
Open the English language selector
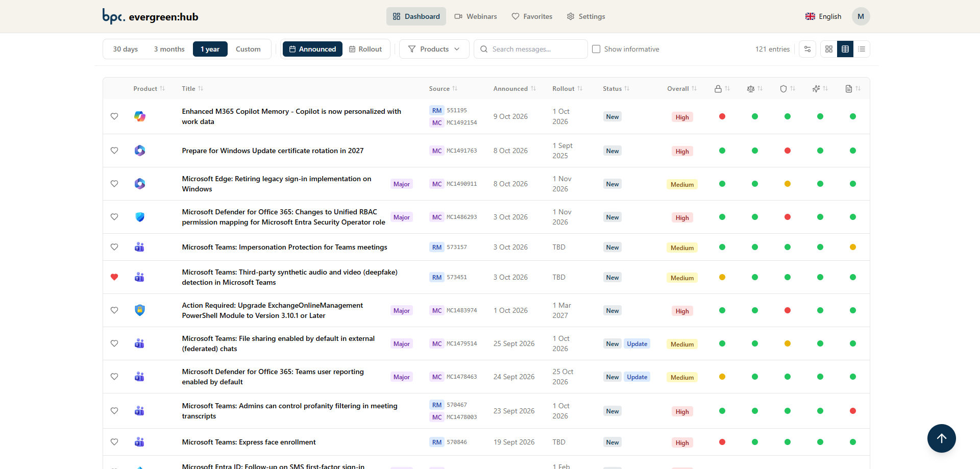tap(823, 16)
